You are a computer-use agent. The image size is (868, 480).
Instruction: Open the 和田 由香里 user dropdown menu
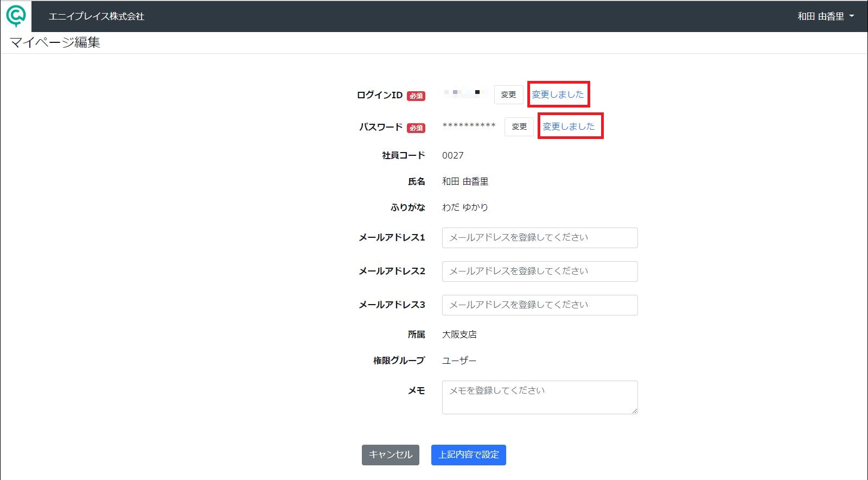(825, 16)
